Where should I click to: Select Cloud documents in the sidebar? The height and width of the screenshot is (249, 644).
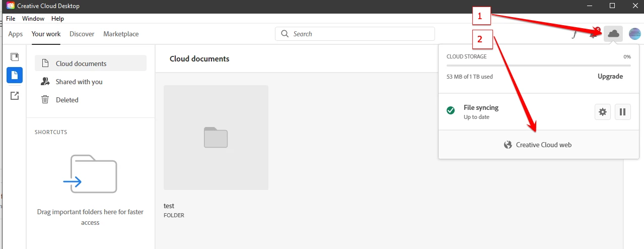click(x=91, y=64)
